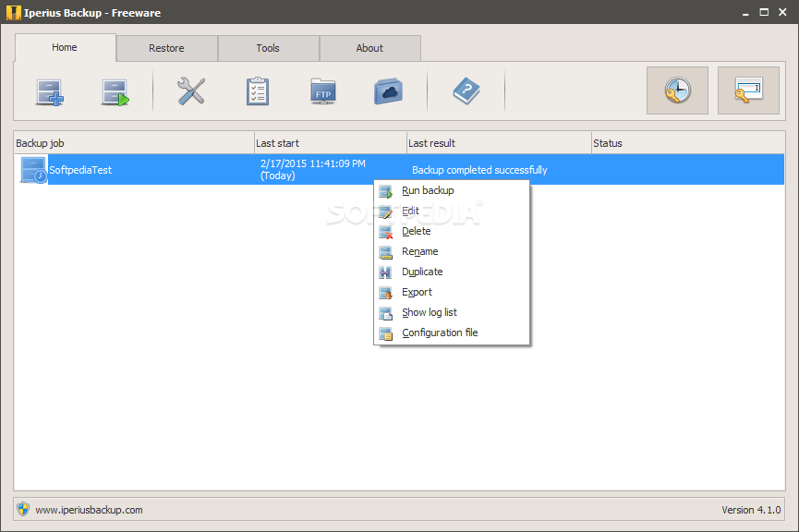Click the icon beside Show log list

[386, 313]
